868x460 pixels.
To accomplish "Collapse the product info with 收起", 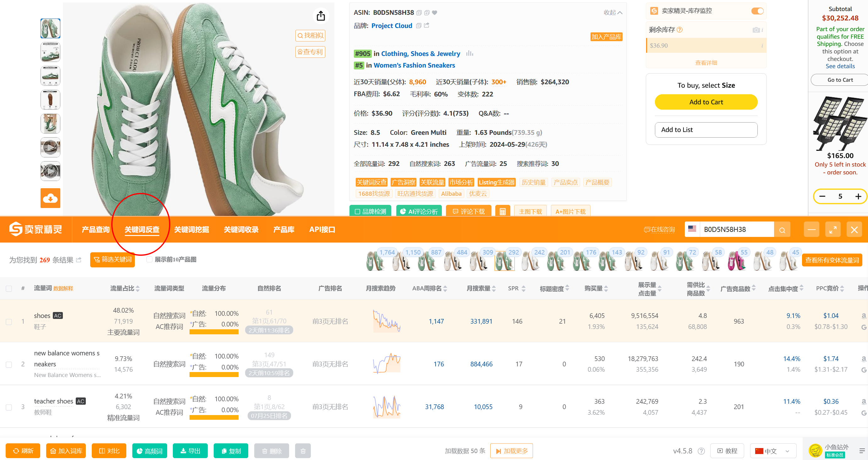I will [x=613, y=13].
